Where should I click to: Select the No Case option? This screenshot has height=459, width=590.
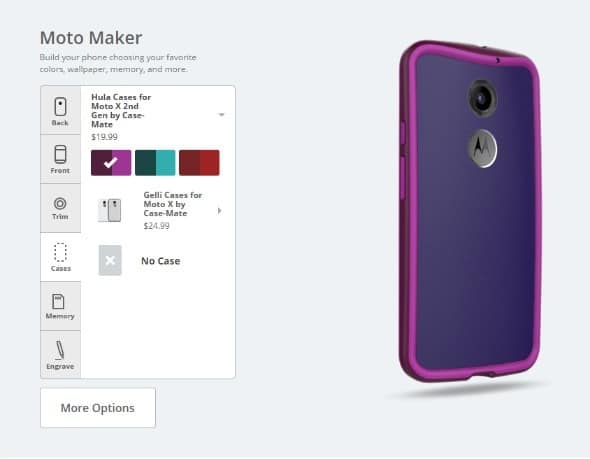click(160, 261)
